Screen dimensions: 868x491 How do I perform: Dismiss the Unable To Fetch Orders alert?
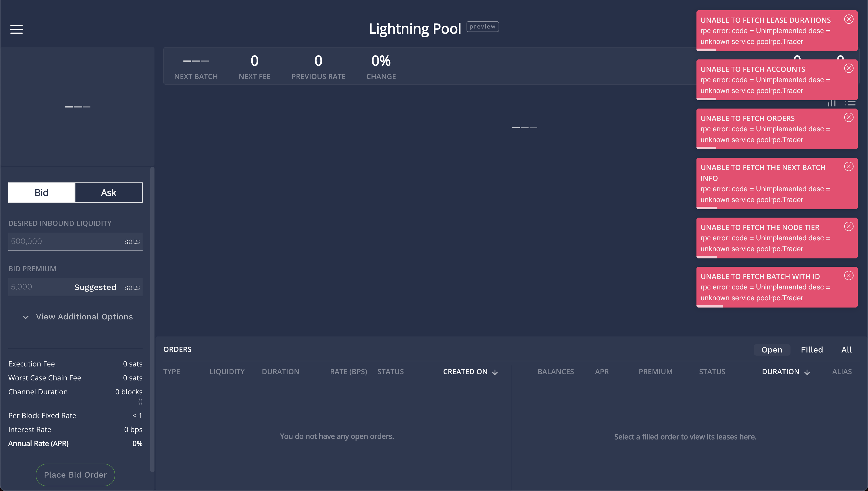click(849, 117)
